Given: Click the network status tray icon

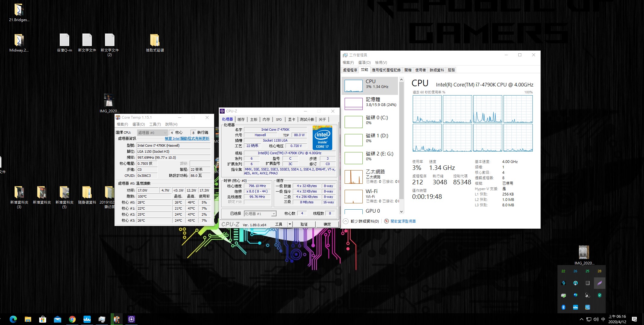Looking at the screenshot, I should pyautogui.click(x=589, y=319).
